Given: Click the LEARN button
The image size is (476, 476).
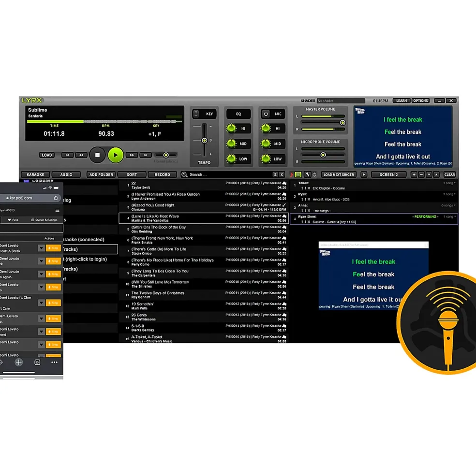Looking at the screenshot, I should click(402, 101).
